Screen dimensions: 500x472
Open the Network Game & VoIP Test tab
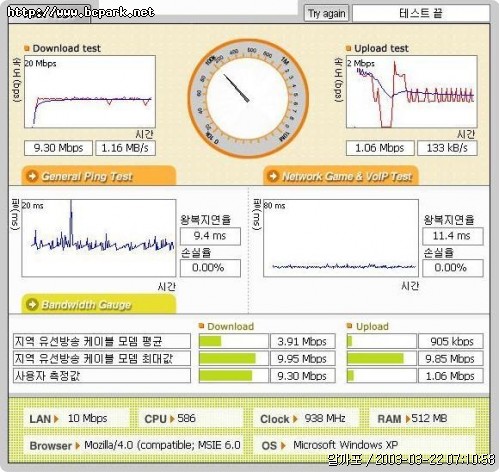click(x=341, y=176)
